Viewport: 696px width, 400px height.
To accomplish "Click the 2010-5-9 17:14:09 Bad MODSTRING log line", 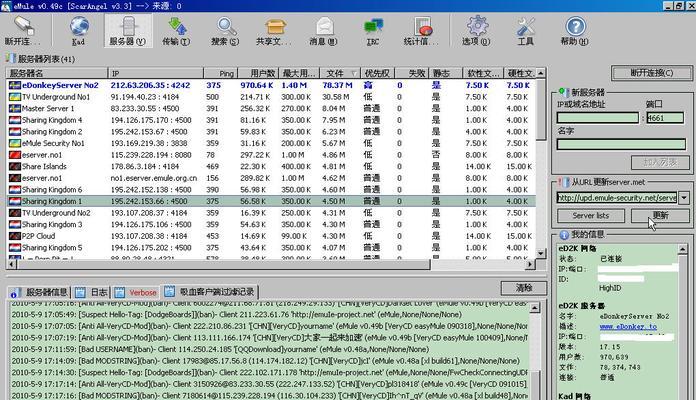I will (x=265, y=361).
